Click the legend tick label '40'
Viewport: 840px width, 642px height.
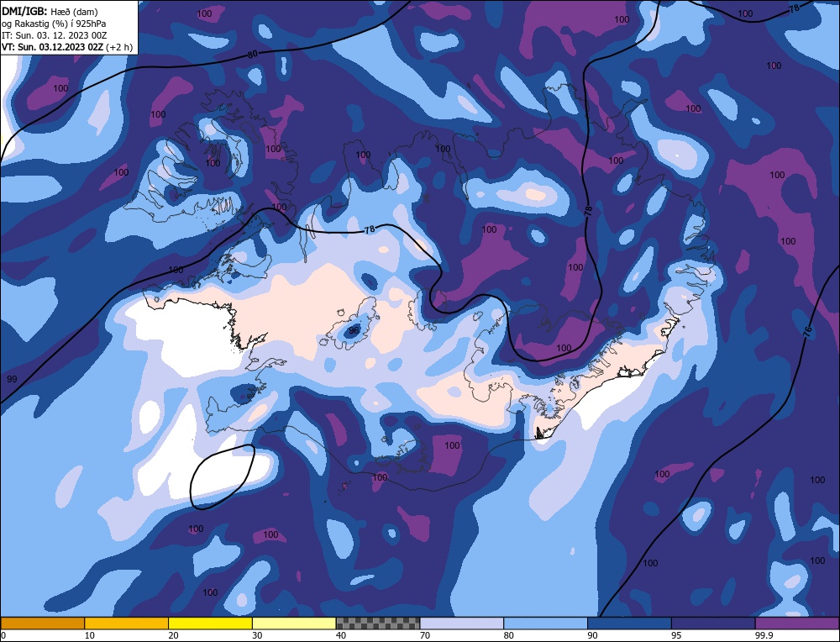pos(341,635)
